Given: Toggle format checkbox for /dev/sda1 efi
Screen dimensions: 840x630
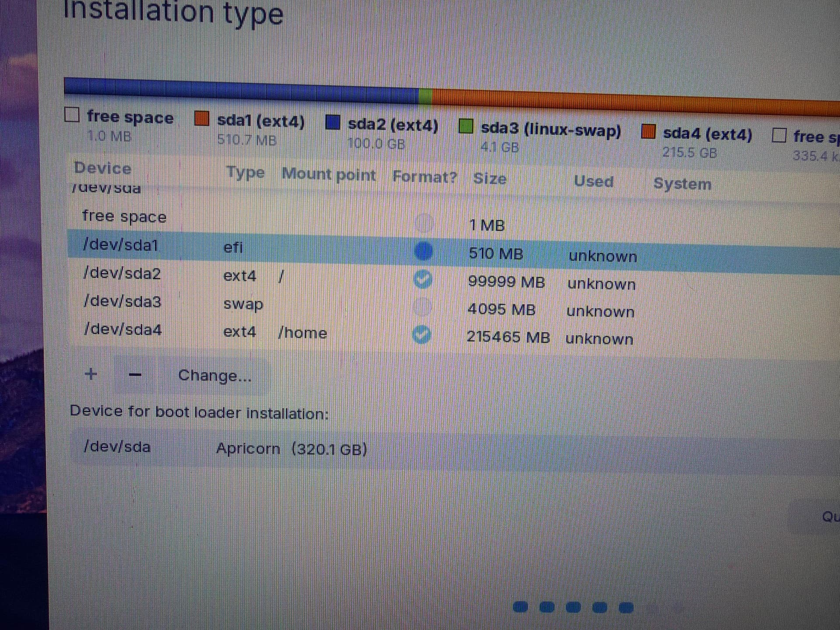Looking at the screenshot, I should click(423, 251).
